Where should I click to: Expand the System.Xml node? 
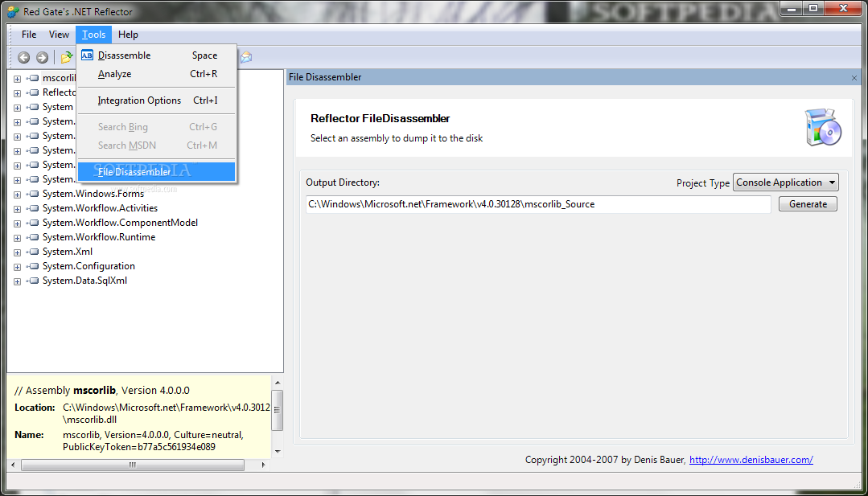17,252
